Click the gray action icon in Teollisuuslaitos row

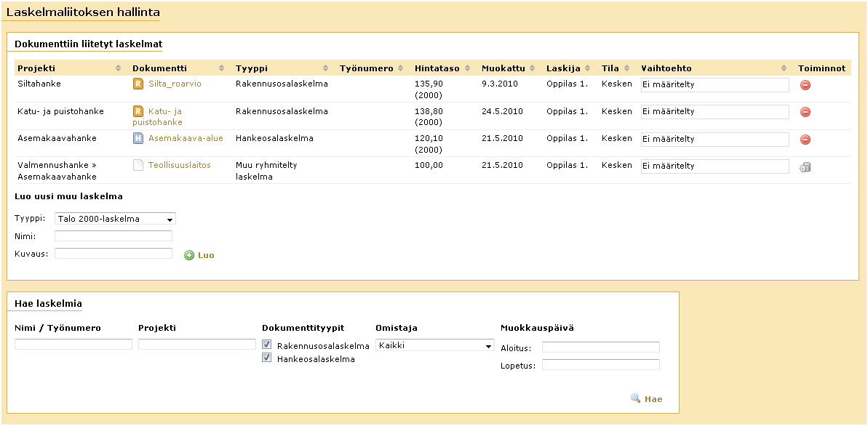[805, 167]
